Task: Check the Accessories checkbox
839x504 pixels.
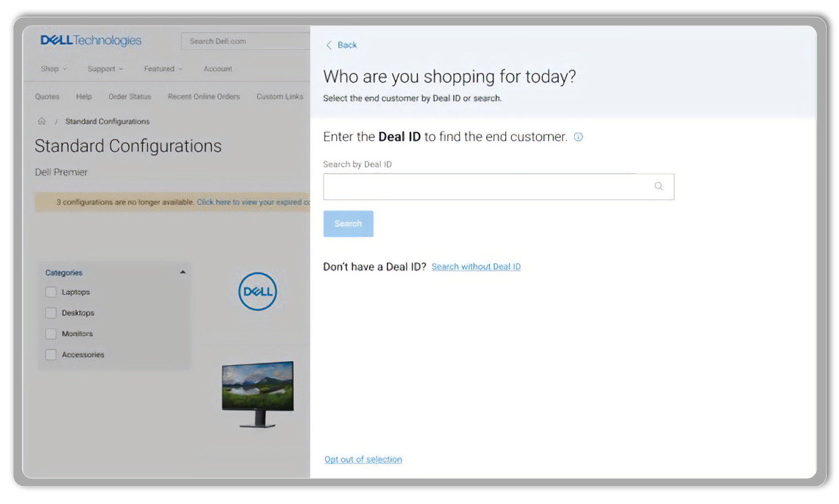Action: [x=51, y=354]
